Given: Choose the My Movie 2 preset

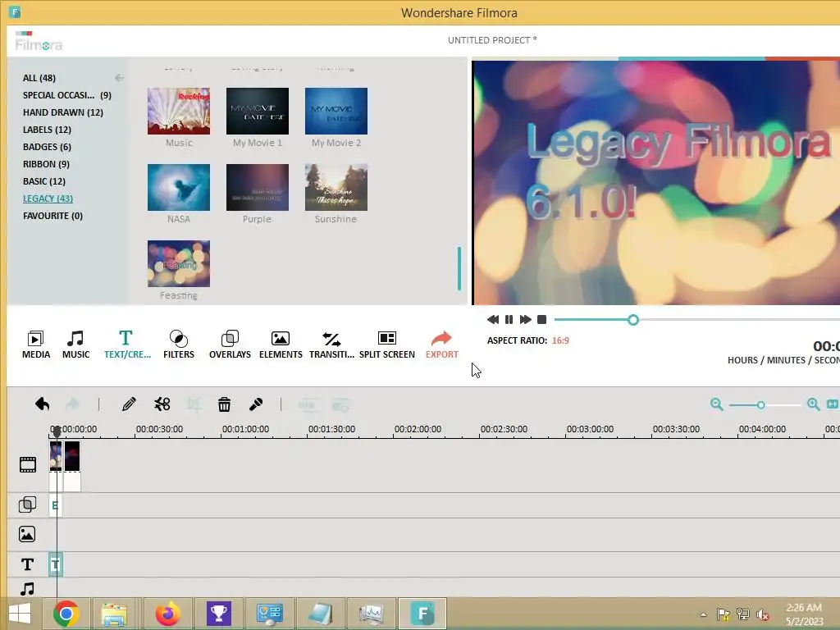Looking at the screenshot, I should (x=336, y=111).
